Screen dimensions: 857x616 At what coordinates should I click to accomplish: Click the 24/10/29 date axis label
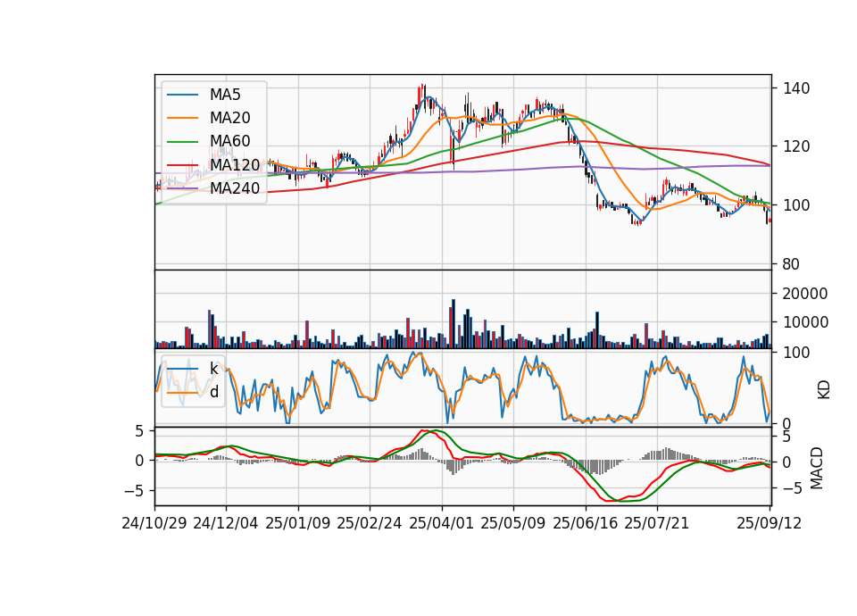(x=154, y=523)
